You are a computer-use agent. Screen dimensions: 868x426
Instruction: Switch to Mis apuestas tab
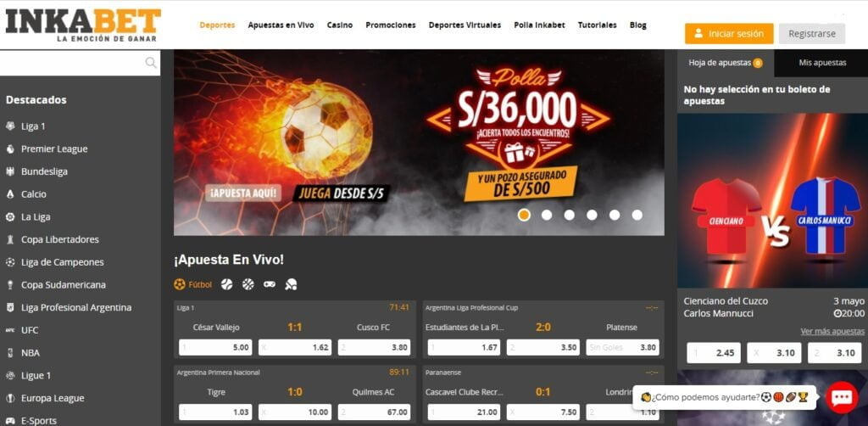(822, 63)
